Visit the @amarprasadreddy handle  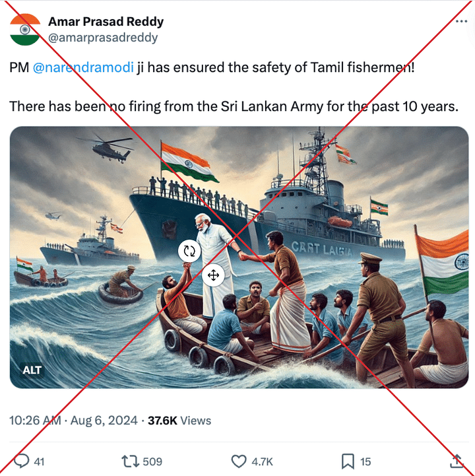103,38
